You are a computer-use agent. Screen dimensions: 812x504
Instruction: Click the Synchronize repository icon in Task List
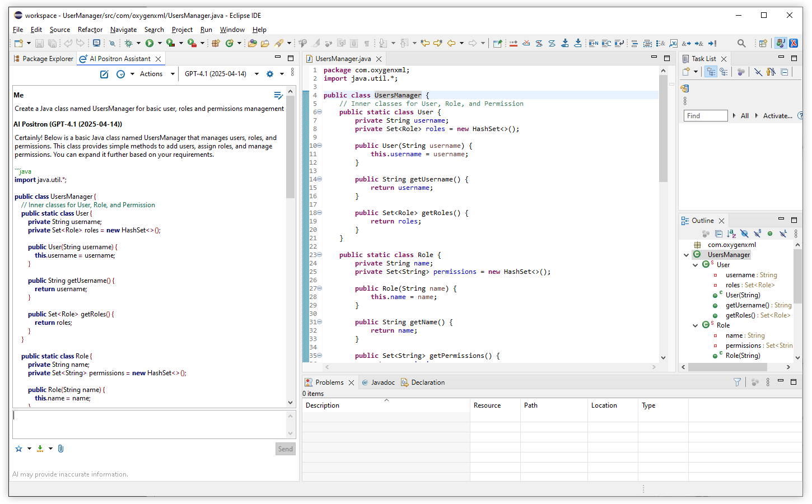(684, 88)
